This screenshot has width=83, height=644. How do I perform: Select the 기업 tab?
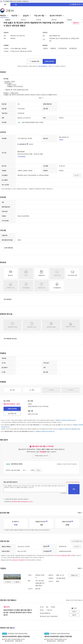point(15,5)
